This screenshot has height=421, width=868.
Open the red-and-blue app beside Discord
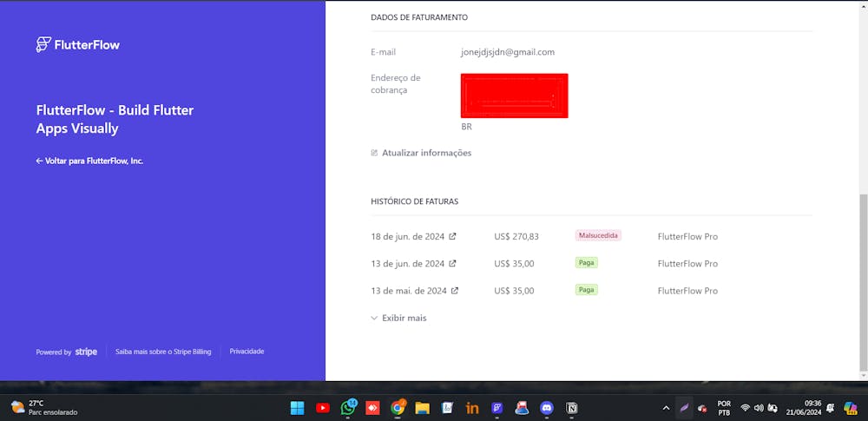click(x=522, y=408)
